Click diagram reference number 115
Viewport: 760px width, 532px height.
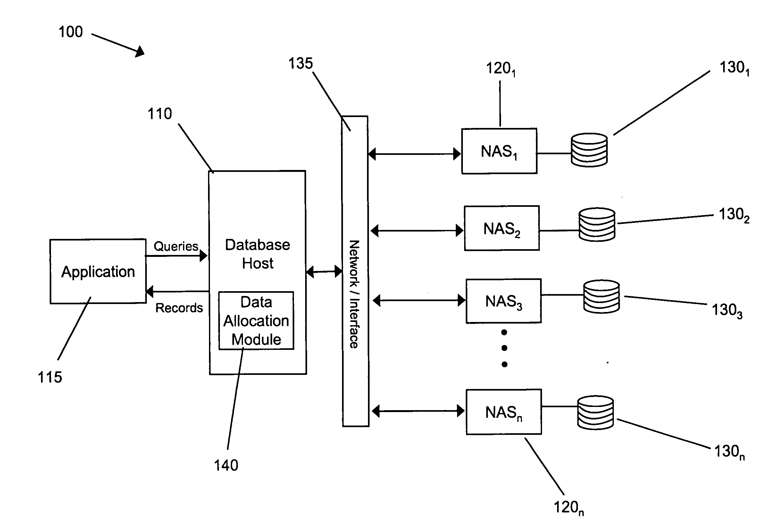click(43, 375)
